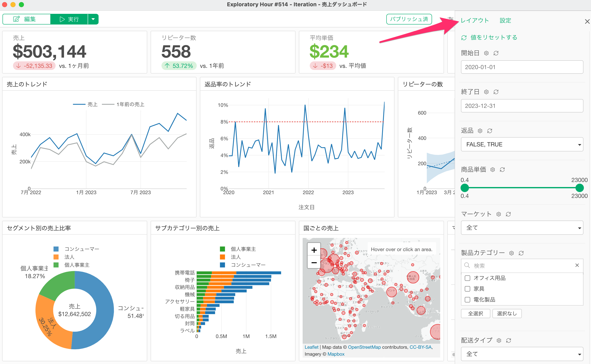Open gear settings for 返品 parameter
This screenshot has width=591, height=364.
(480, 131)
